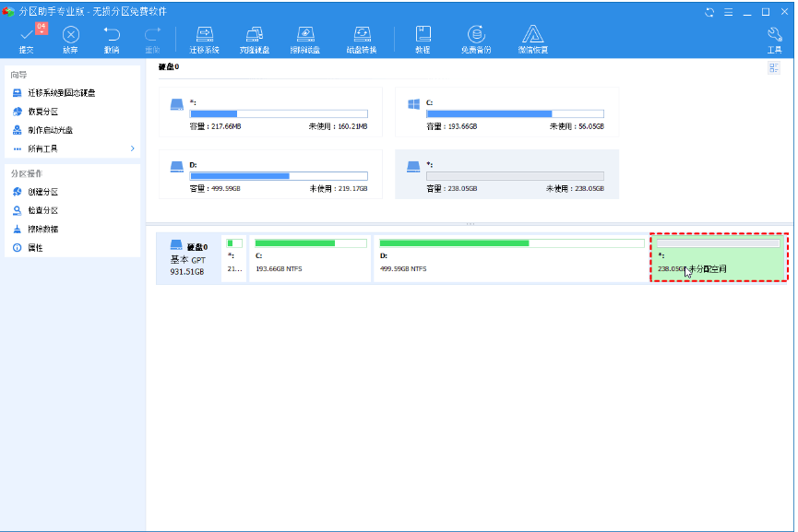
Task: Click the 提交 (Apply) toolbar icon
Action: (25, 37)
